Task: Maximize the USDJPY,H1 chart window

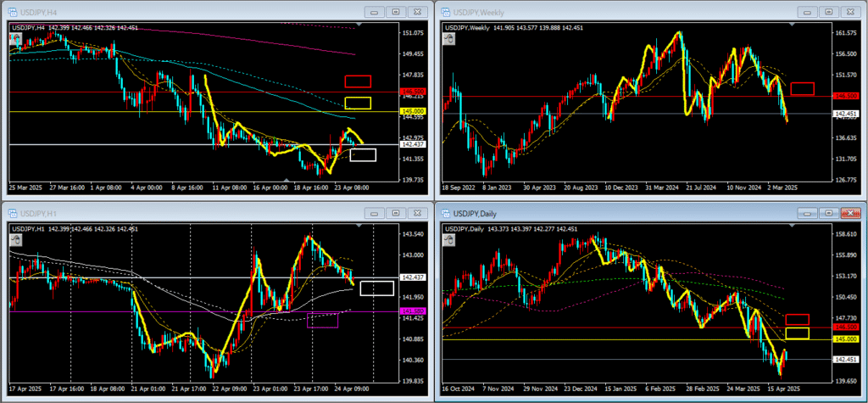Action: [x=396, y=214]
